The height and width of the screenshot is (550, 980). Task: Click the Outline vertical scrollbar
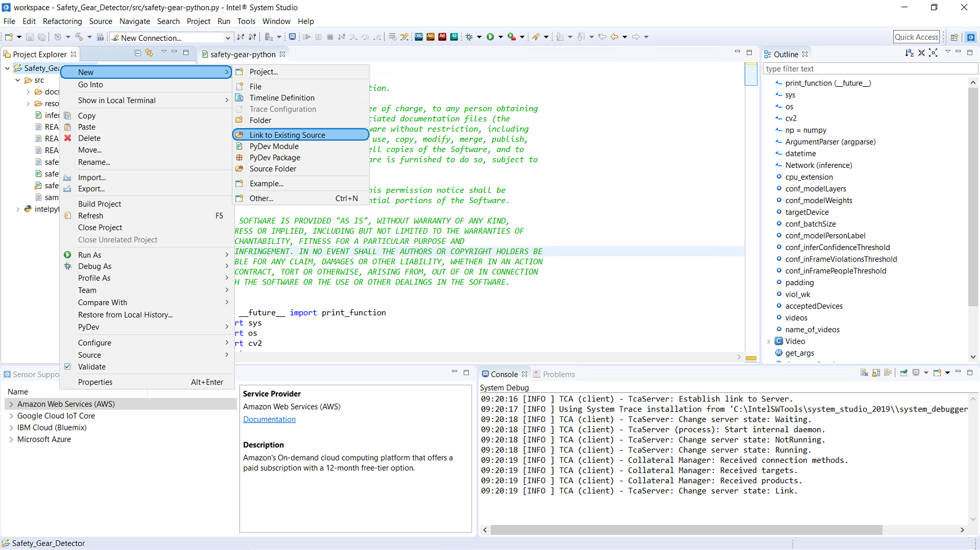point(973,197)
